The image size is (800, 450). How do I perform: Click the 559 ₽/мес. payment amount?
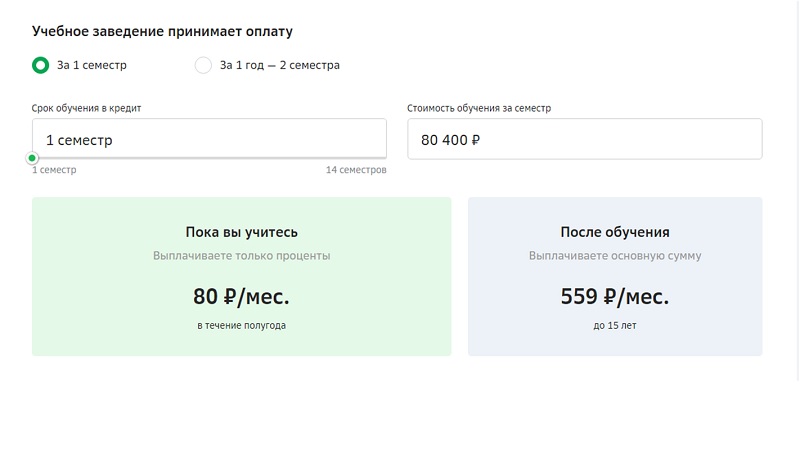[x=615, y=296]
